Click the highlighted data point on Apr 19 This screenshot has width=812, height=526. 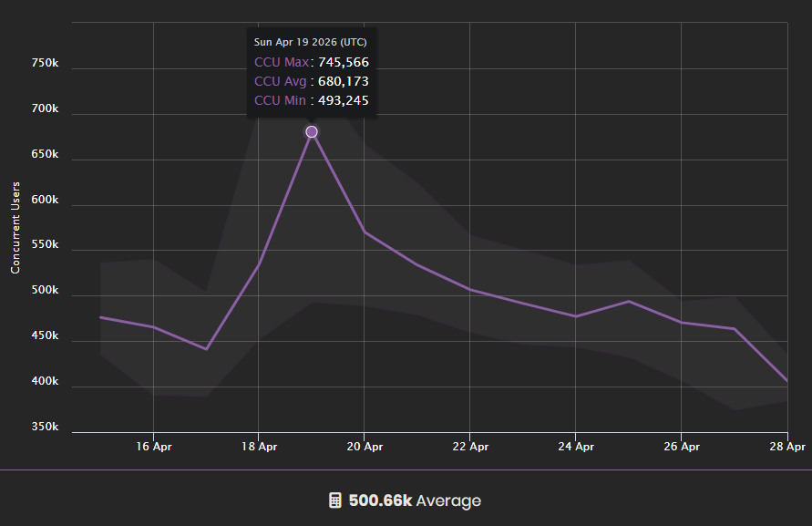pos(312,132)
